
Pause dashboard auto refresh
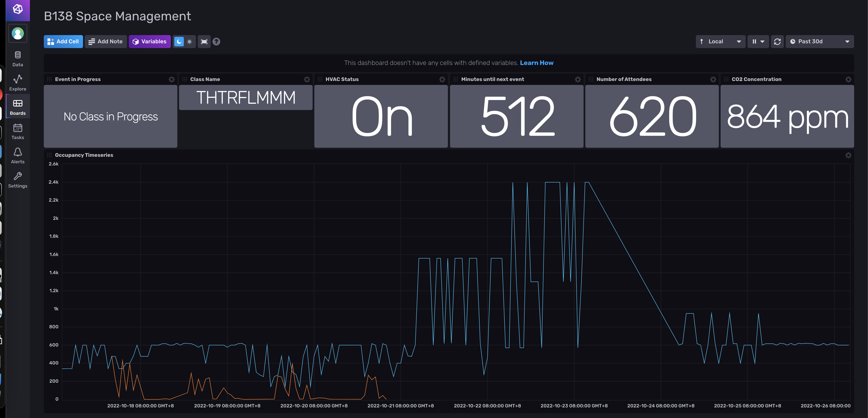pyautogui.click(x=754, y=41)
